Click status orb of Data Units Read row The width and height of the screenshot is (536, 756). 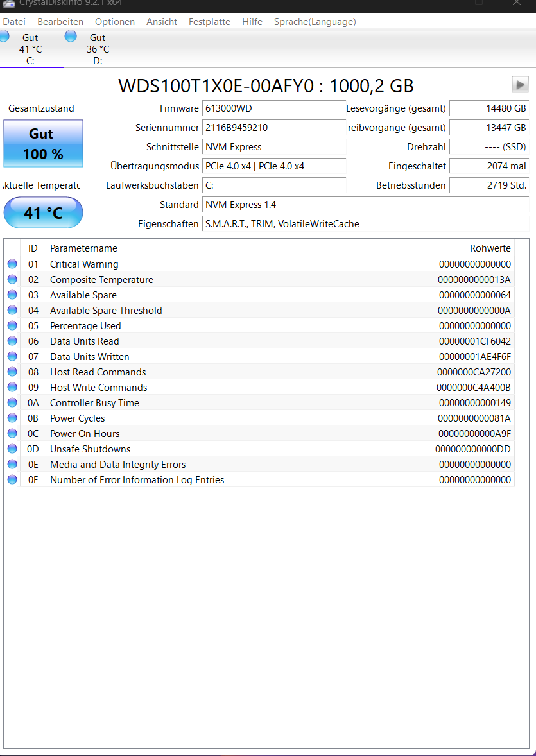tap(12, 341)
